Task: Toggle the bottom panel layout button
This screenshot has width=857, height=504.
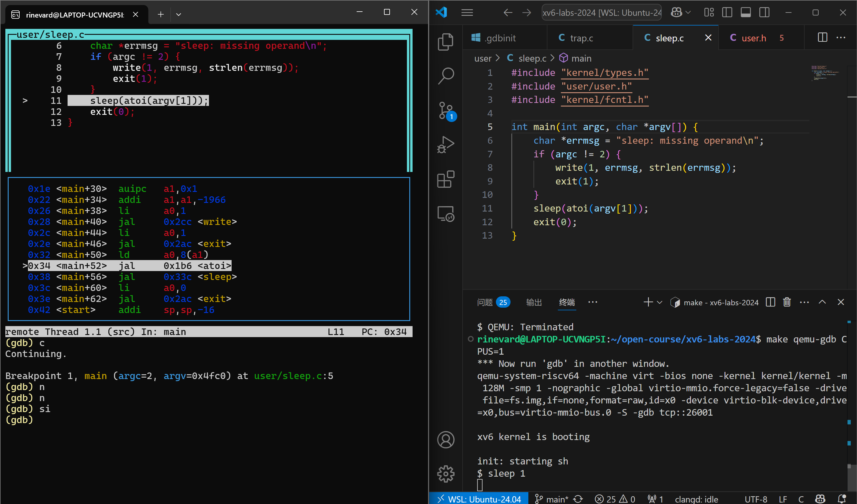Action: (x=745, y=12)
